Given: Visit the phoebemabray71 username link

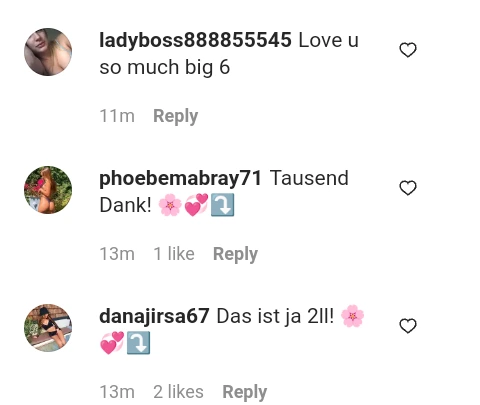Looking at the screenshot, I should click(x=180, y=178).
